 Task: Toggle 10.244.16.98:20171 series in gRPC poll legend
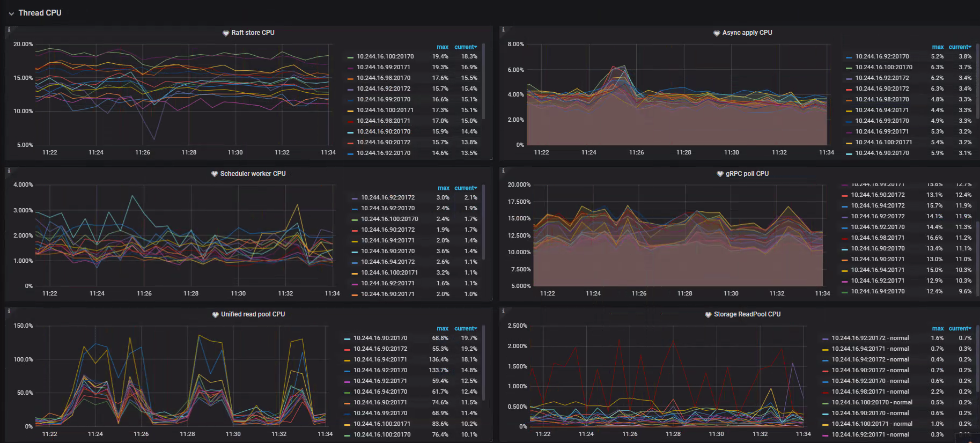pyautogui.click(x=878, y=238)
